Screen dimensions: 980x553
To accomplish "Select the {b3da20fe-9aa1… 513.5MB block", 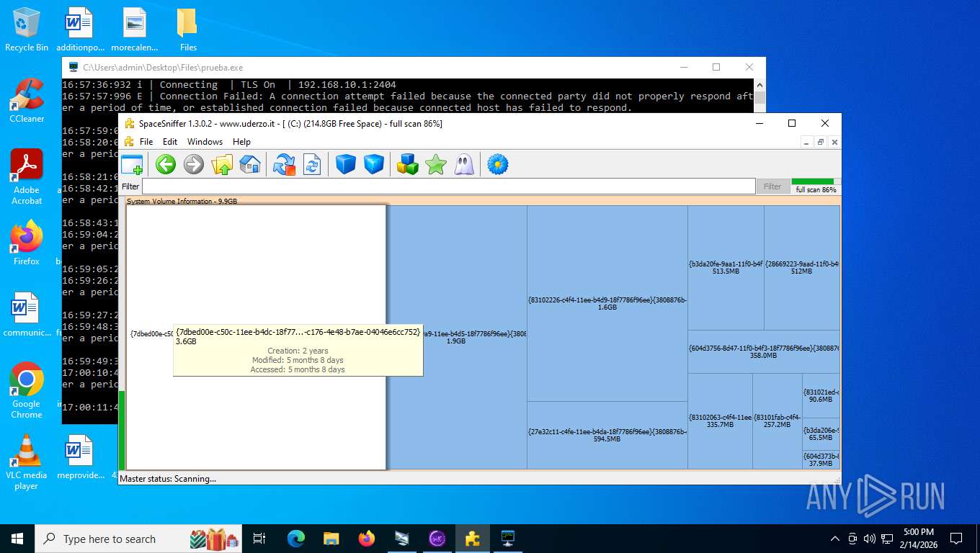I will [x=726, y=268].
